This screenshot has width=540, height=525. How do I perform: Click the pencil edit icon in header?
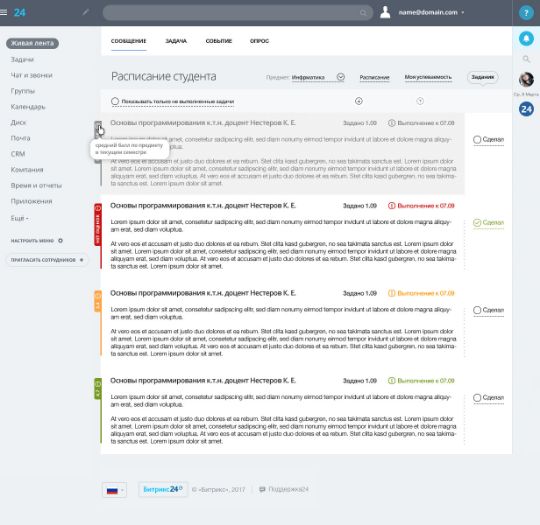point(86,12)
